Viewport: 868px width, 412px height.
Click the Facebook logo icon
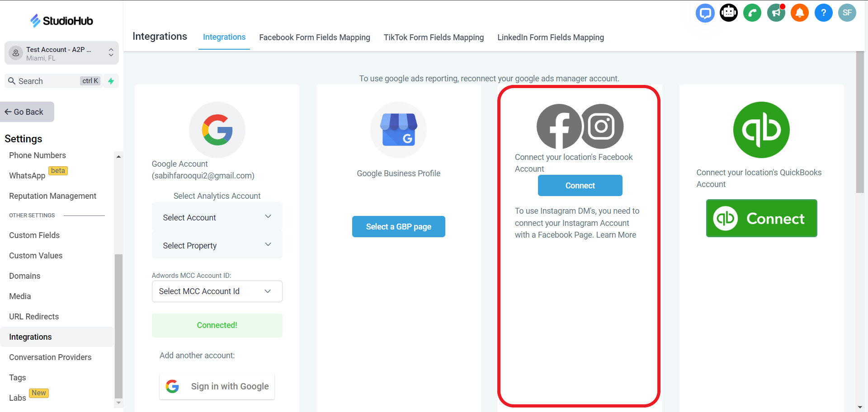coord(559,126)
